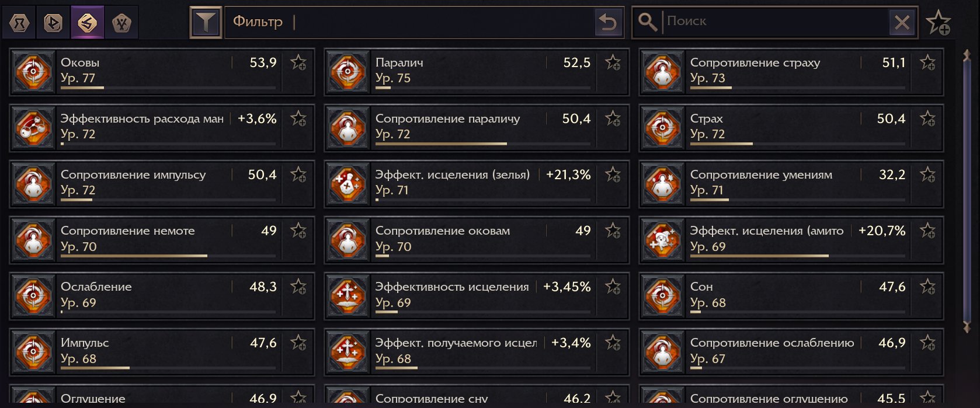Click the Эффективность расхода маны icon
980x408 pixels.
[33, 128]
